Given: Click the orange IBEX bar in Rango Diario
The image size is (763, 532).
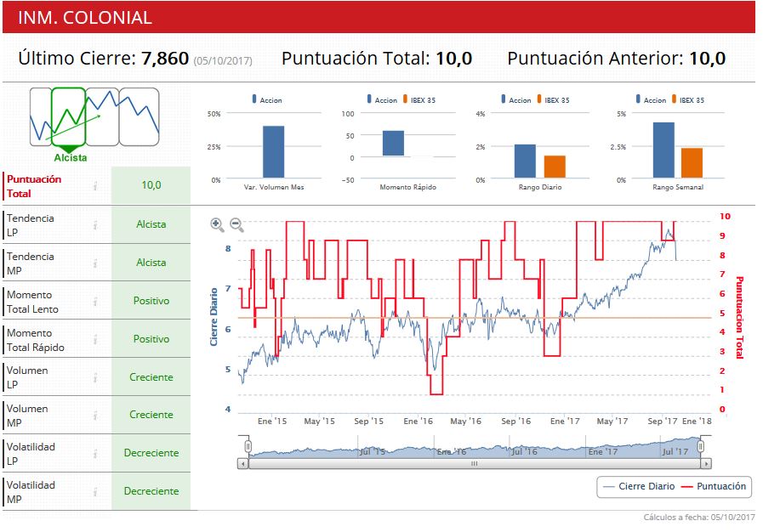Looking at the screenshot, I should pos(555,167).
